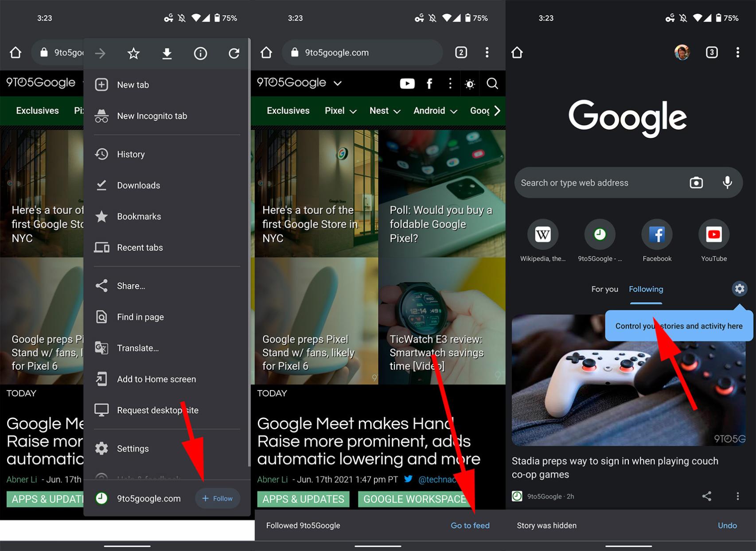The height and width of the screenshot is (551, 756).
Task: Advance nav bar with right chevron
Action: pos(497,111)
